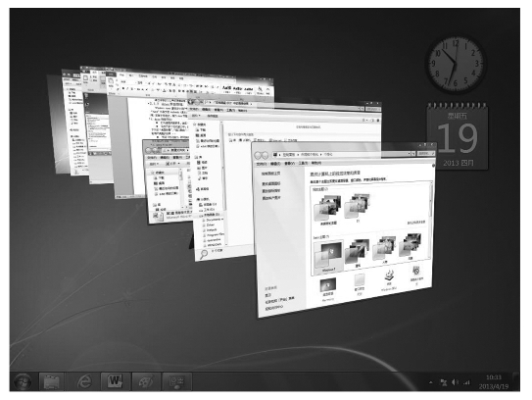Click the 更改帐户图片 link

point(270,198)
